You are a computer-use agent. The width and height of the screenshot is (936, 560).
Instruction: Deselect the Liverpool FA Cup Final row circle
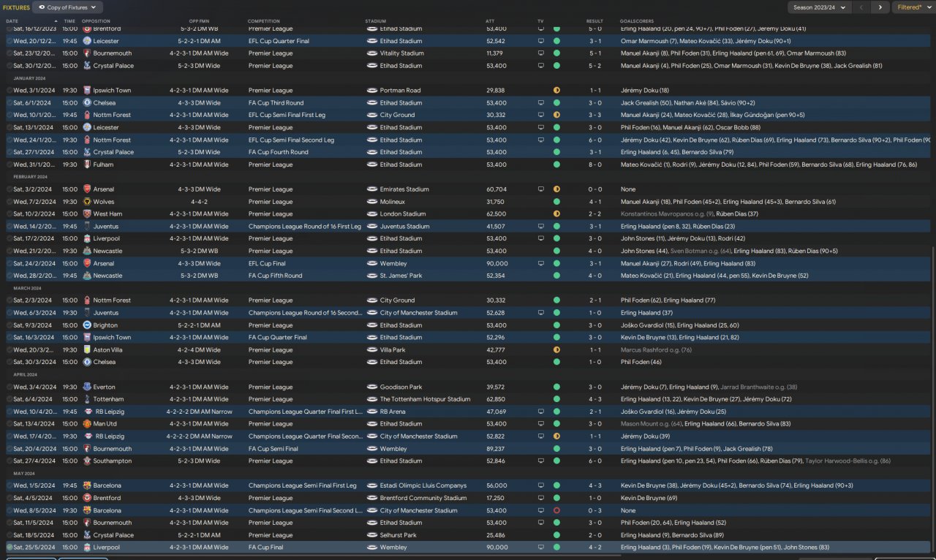10,548
